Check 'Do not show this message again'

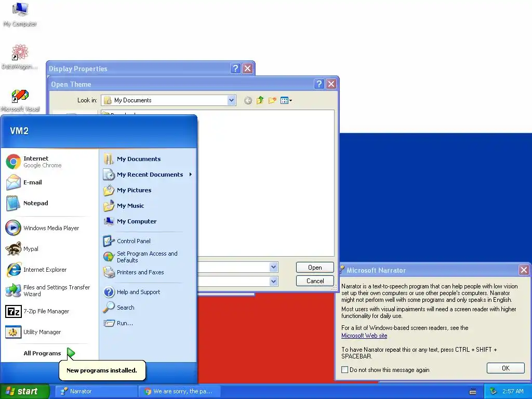[345, 370]
